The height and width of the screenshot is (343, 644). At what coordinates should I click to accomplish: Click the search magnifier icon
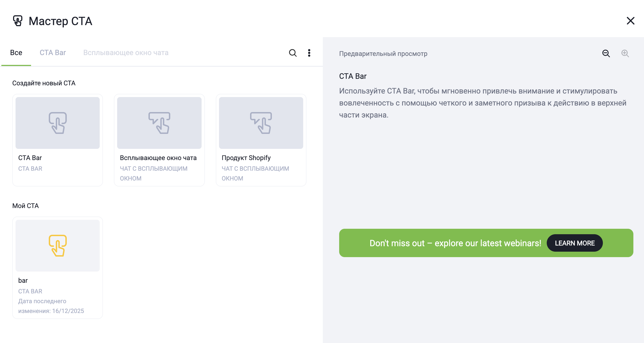(293, 53)
